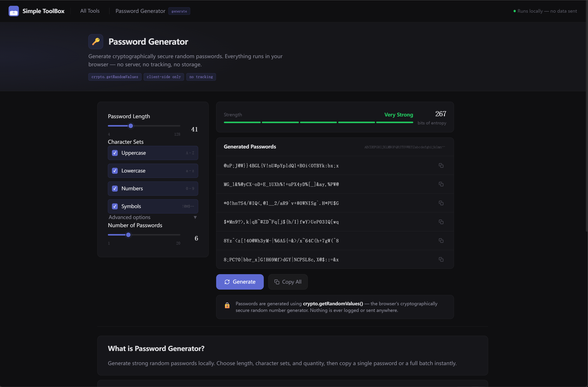Click the Generate button
The width and height of the screenshot is (588, 387).
(240, 282)
